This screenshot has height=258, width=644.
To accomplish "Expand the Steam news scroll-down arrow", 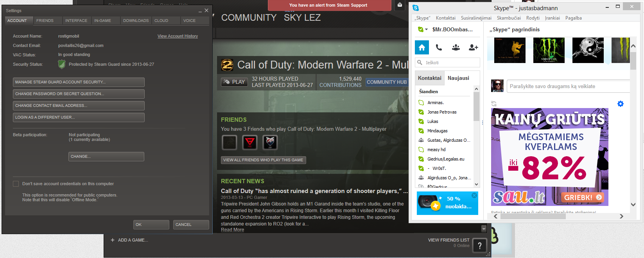I will [x=484, y=229].
